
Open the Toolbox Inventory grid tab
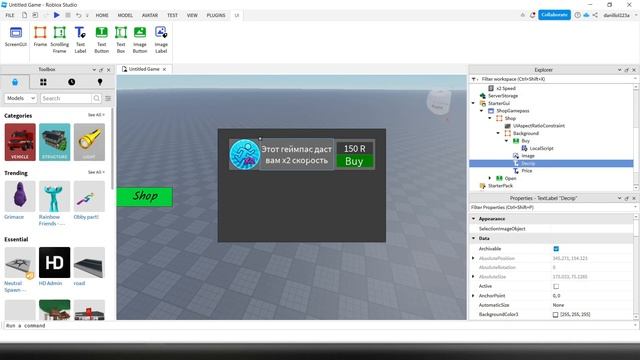[43, 82]
